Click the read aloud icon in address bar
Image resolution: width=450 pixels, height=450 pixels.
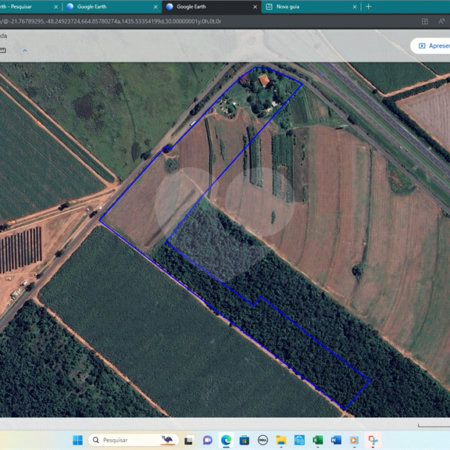coord(442,22)
